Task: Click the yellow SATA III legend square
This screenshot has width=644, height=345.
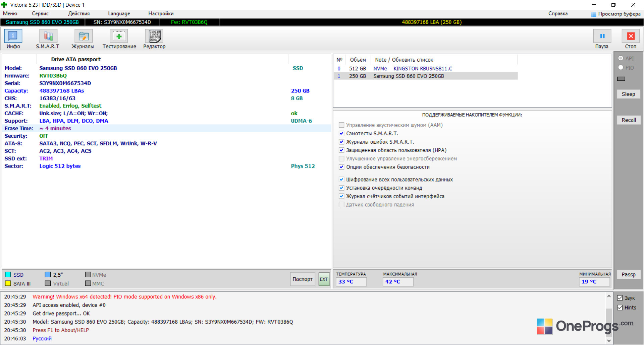Action: pos(8,283)
